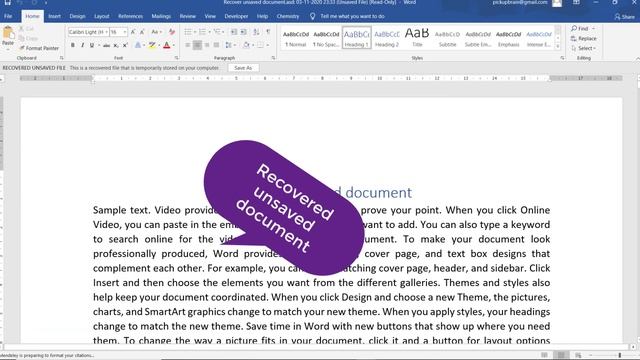This screenshot has height=360, width=640.
Task: Toggle Justify paragraph alignment
Action: [x=216, y=45]
